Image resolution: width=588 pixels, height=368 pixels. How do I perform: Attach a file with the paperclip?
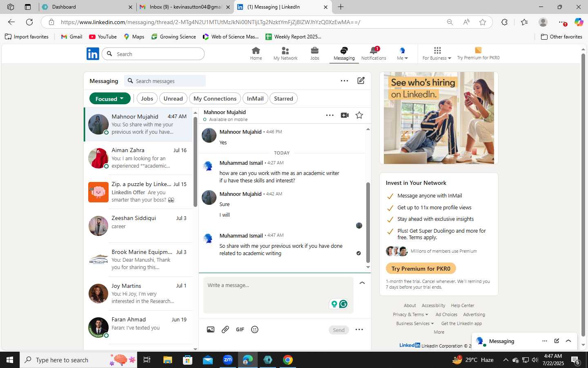pos(225,330)
